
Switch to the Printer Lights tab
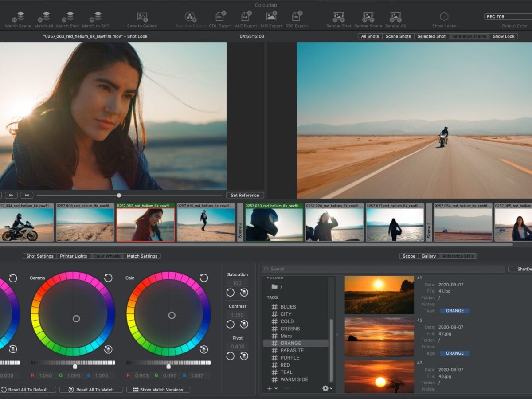[74, 256]
